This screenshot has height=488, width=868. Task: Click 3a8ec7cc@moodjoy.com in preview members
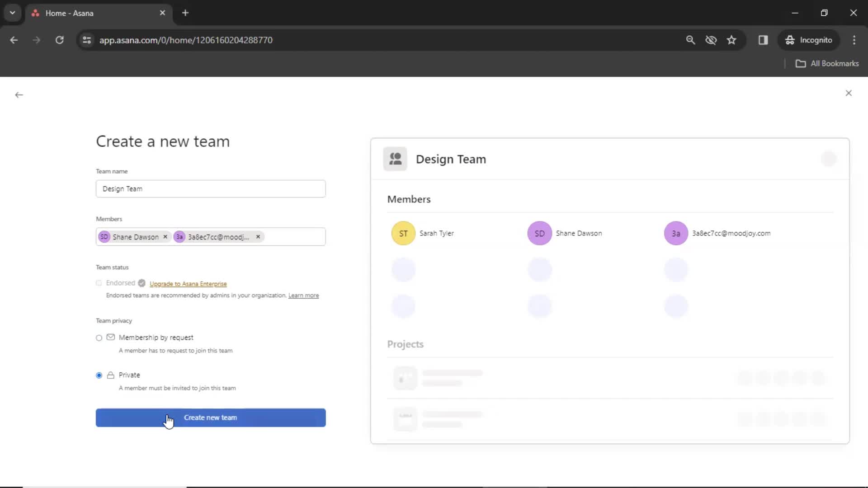[x=731, y=234]
